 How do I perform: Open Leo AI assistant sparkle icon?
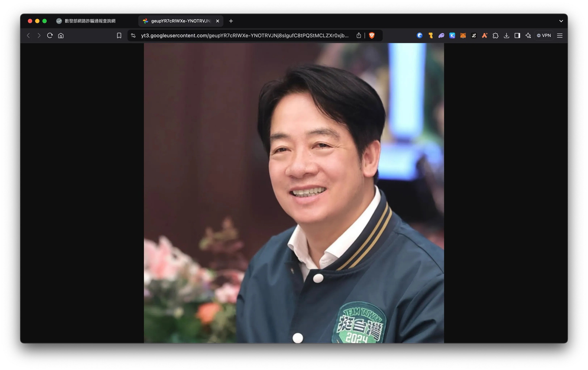[528, 36]
